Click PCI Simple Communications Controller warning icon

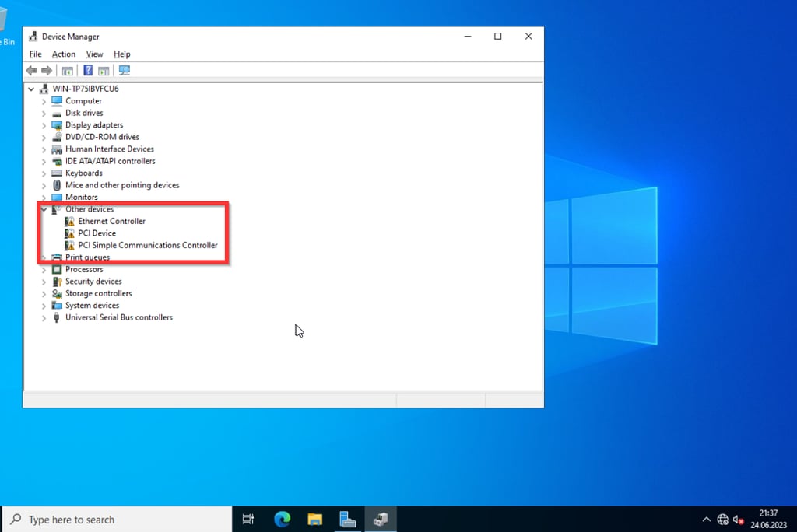[69, 246]
